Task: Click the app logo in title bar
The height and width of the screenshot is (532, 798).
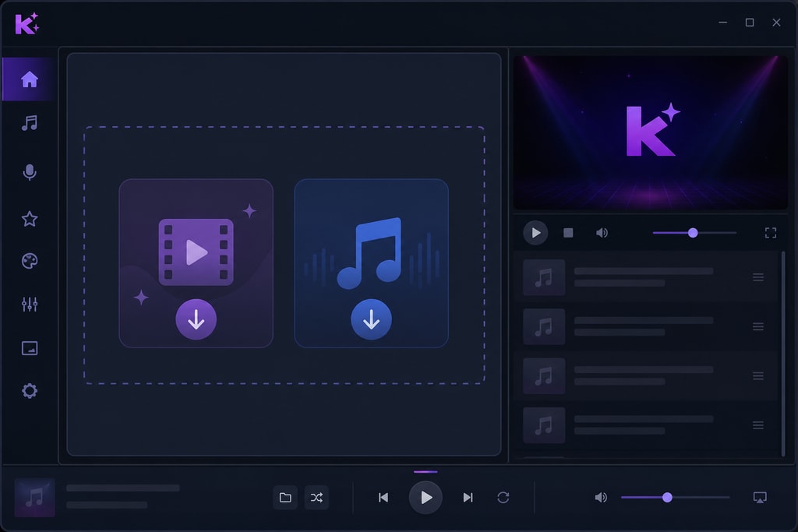Action: pos(27,23)
